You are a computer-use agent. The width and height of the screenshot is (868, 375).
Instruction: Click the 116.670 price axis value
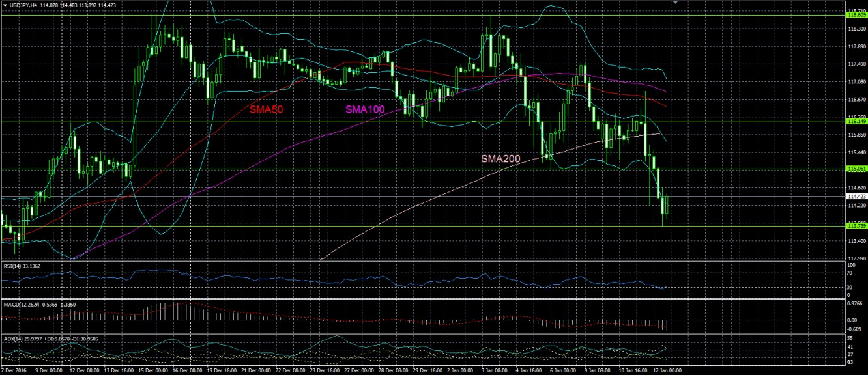pyautogui.click(x=856, y=100)
